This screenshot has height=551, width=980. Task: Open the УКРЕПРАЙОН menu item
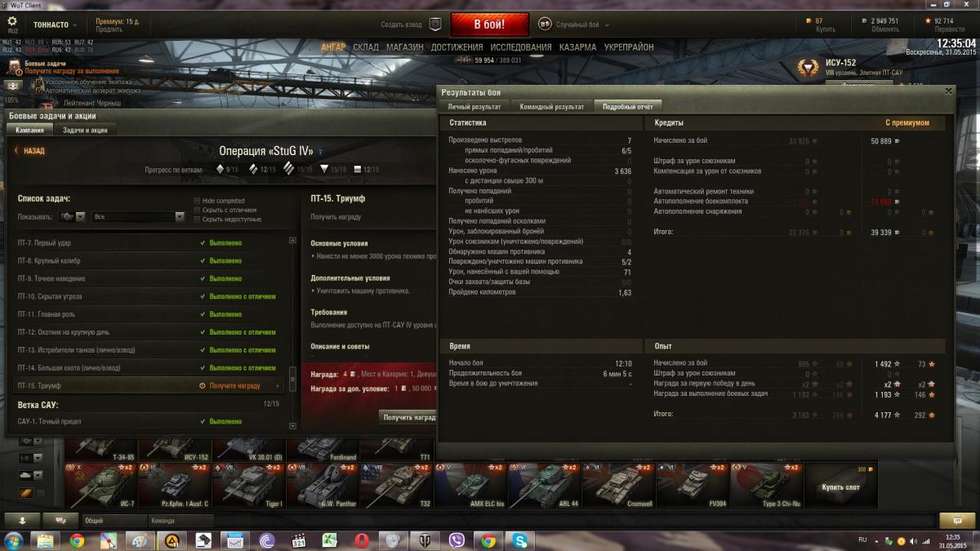click(x=629, y=47)
